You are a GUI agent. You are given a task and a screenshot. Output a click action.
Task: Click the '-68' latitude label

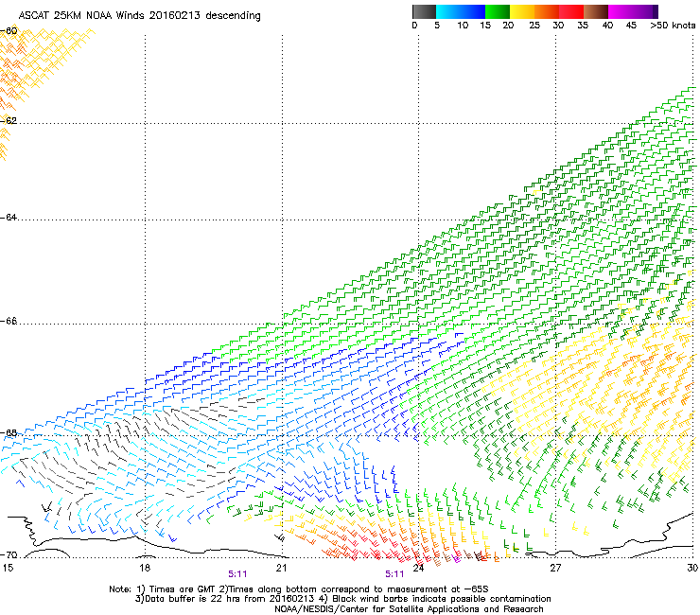(x=9, y=432)
